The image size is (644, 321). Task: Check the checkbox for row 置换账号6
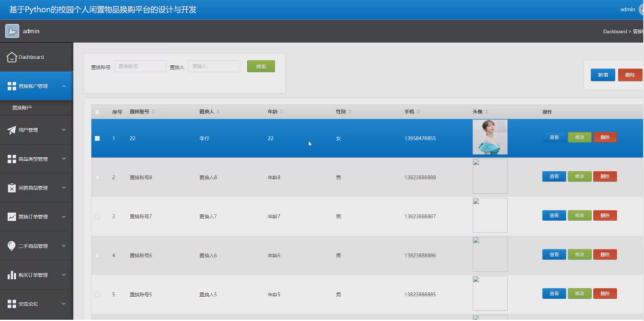point(97,255)
